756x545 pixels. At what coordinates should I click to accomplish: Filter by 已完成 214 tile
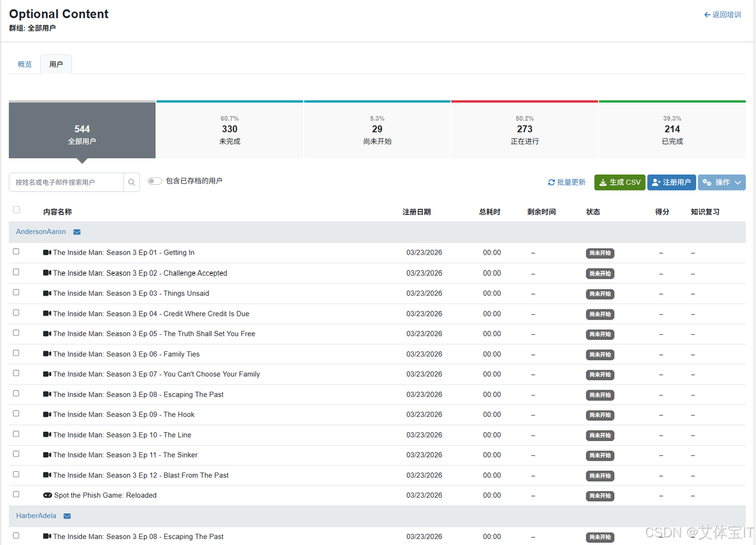(672, 130)
